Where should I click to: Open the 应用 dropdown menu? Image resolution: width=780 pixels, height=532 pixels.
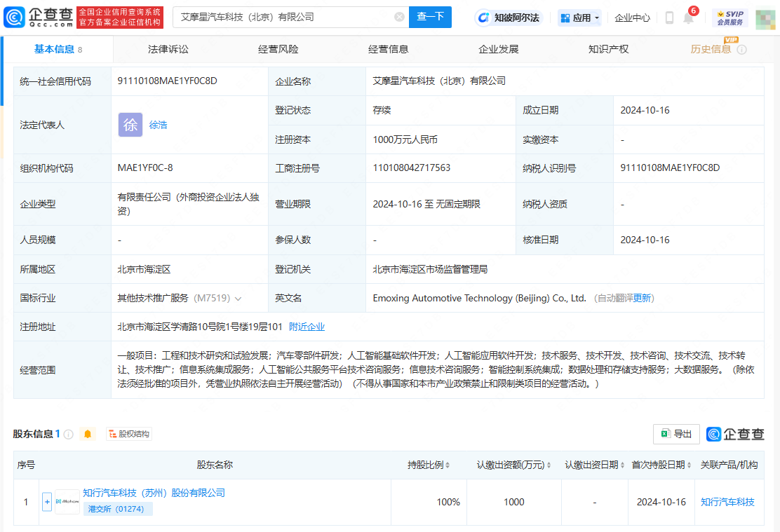[580, 18]
